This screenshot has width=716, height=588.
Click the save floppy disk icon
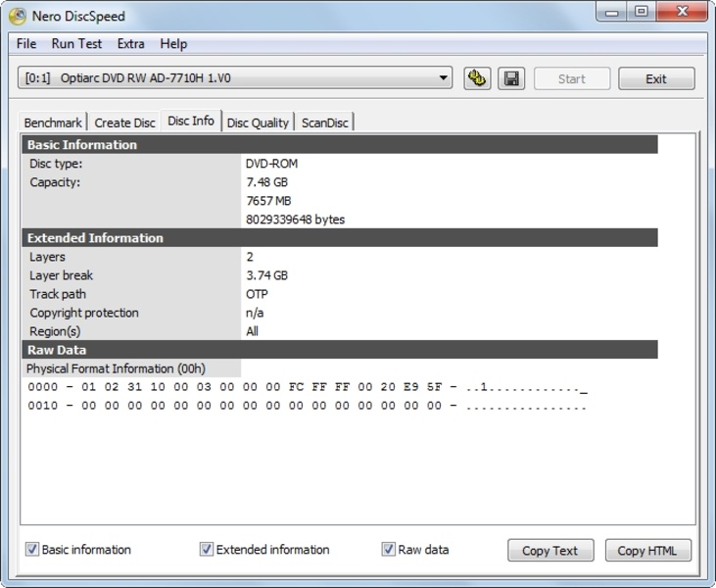pos(511,78)
